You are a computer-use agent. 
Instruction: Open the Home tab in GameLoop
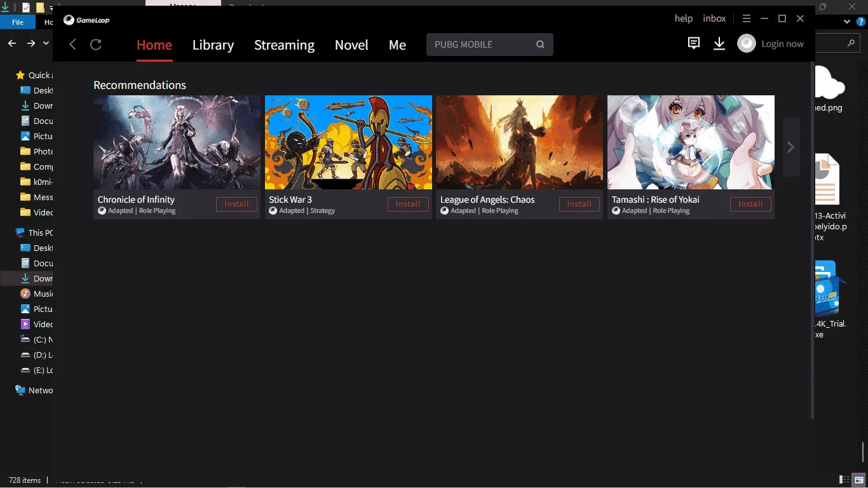[154, 44]
